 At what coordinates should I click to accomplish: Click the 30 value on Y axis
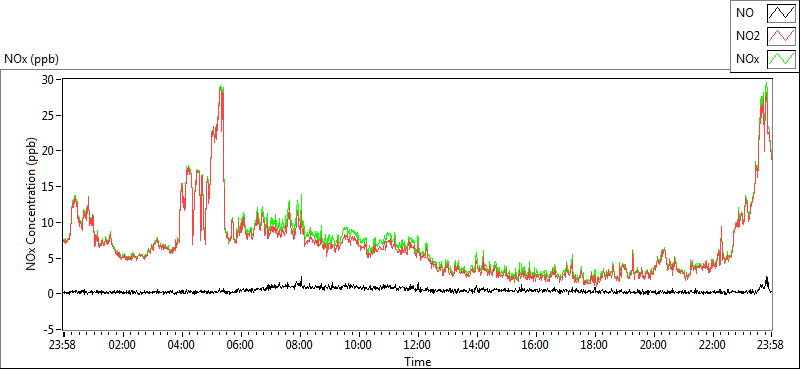coord(49,80)
